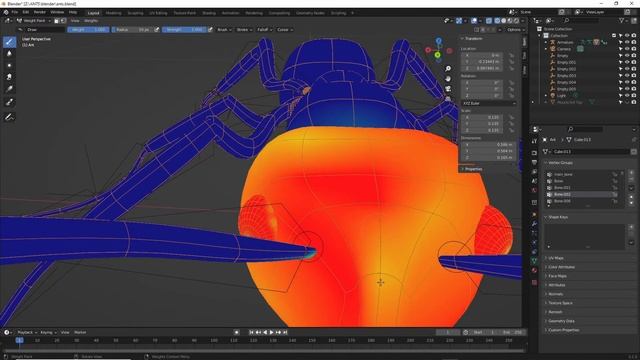Viewport: 640px width, 360px height.
Task: Switch to the Shading workspace tab
Action: (209, 13)
